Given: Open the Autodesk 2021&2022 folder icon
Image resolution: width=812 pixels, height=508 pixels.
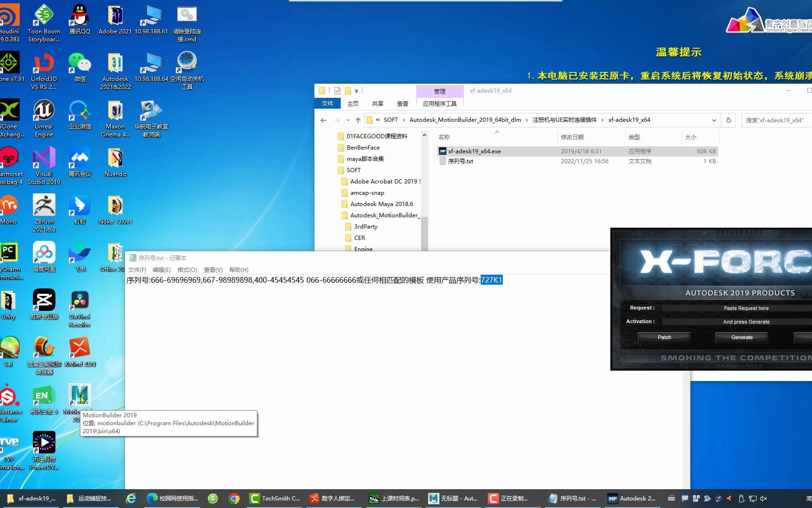Looking at the screenshot, I should click(115, 71).
